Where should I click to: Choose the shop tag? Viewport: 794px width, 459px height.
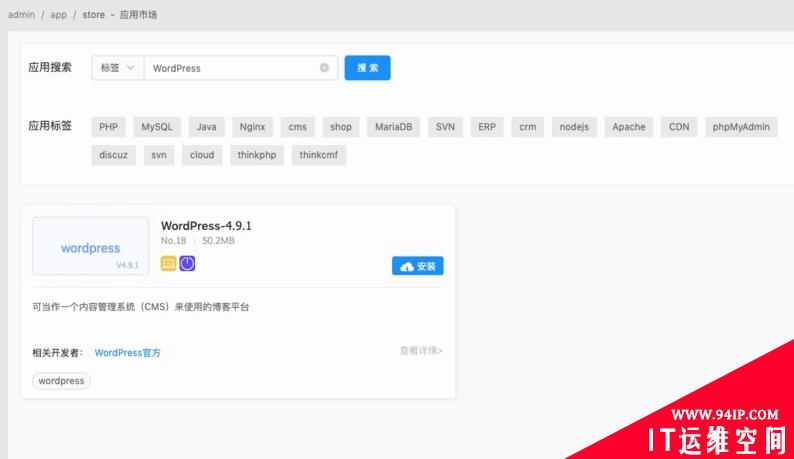click(341, 127)
